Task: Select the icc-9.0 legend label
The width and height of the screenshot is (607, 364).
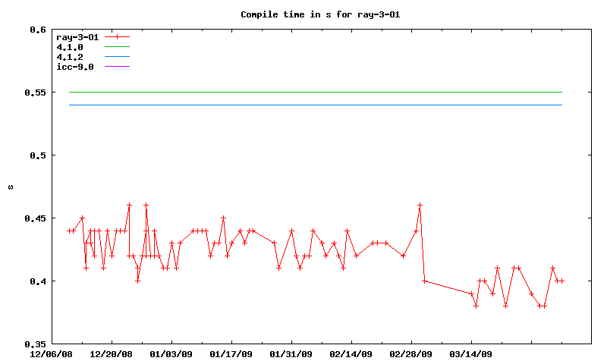Action: pyautogui.click(x=75, y=67)
